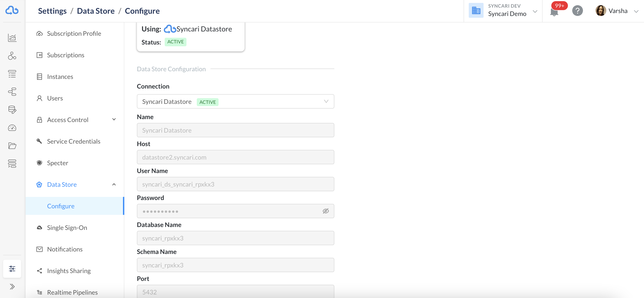Click the Syncari Dev building icon

pyautogui.click(x=476, y=11)
